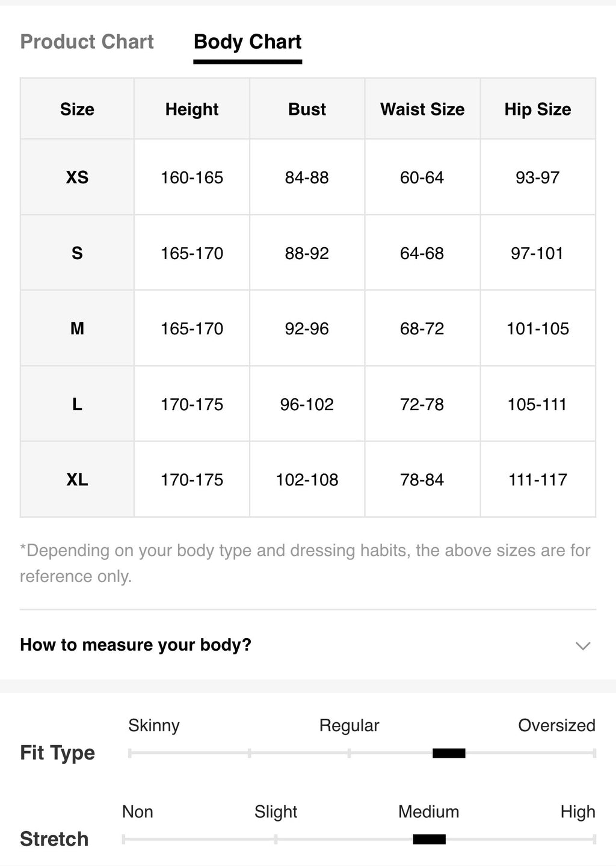Image resolution: width=616 pixels, height=866 pixels.
Task: Select the XS size row
Action: [308, 177]
